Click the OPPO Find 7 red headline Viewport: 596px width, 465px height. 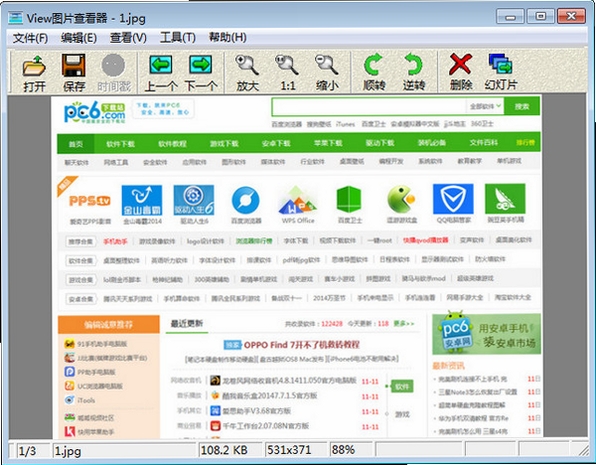coord(301,345)
